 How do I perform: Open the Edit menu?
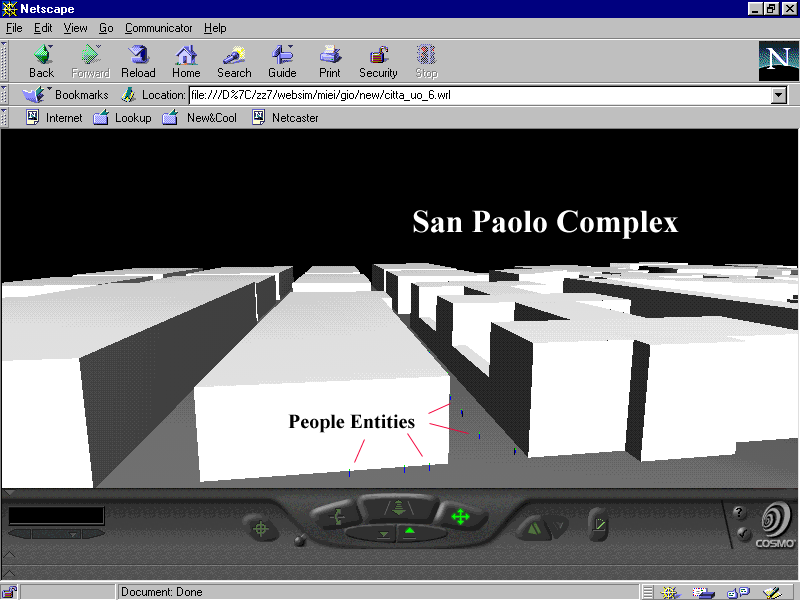tap(43, 28)
